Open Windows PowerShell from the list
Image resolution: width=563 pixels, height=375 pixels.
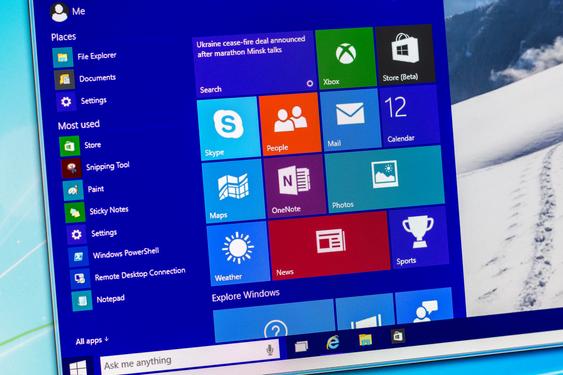click(114, 255)
